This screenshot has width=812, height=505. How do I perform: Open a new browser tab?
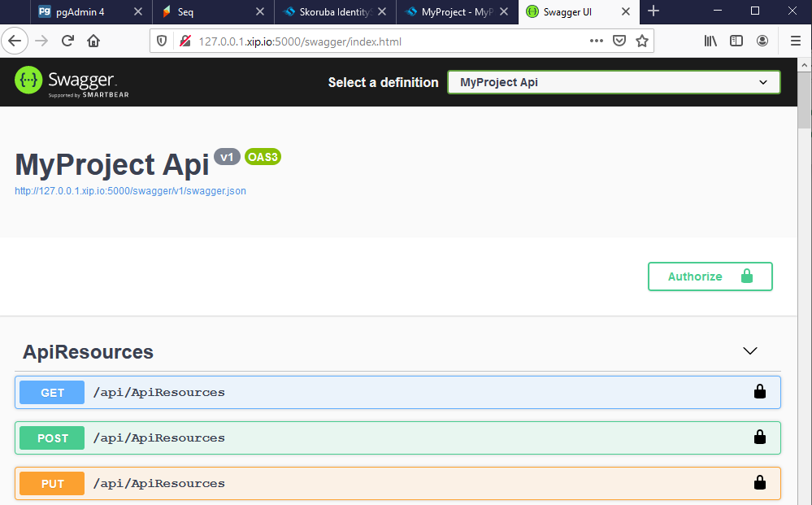click(654, 11)
